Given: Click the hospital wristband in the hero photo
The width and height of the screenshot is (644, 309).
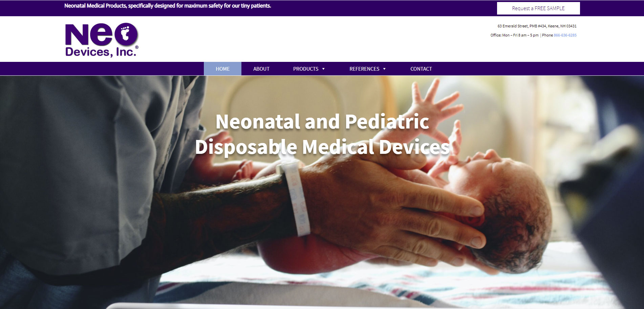Looking at the screenshot, I should [x=295, y=198].
